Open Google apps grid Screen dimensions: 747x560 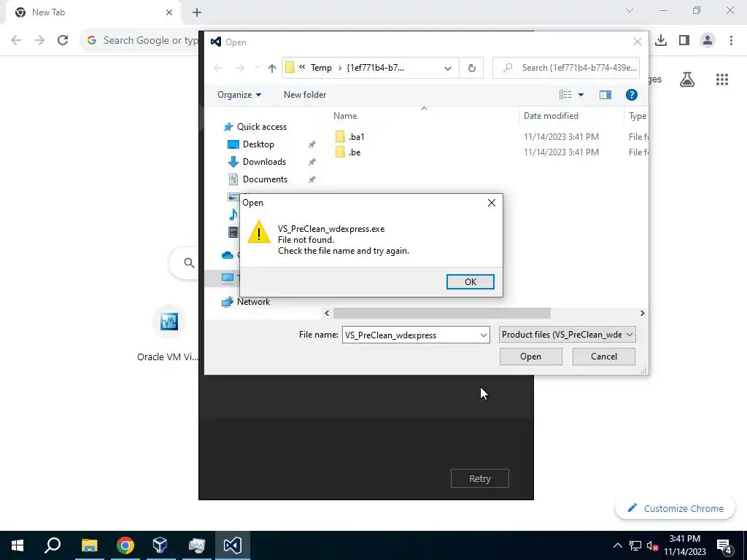pos(722,79)
